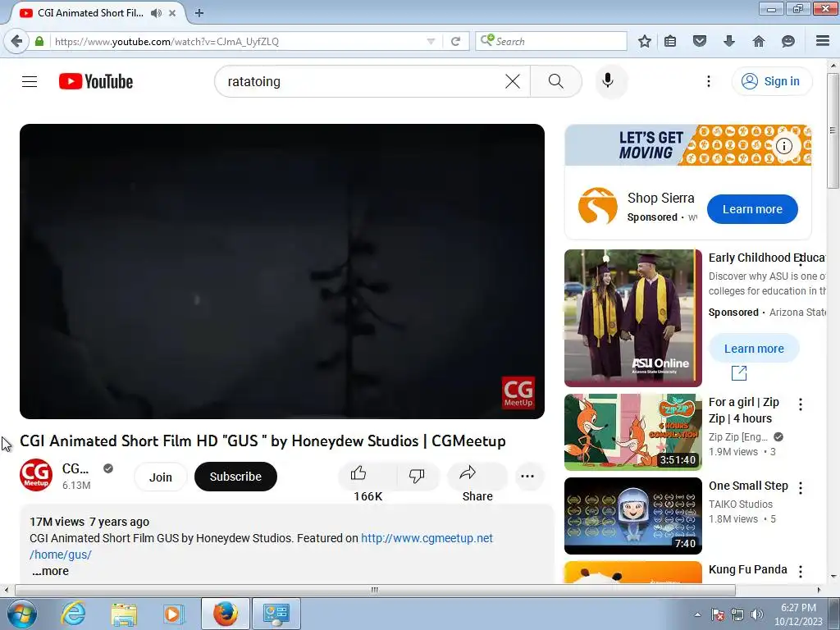Open Firefox chat bubble icon
840x630 pixels.
788,41
